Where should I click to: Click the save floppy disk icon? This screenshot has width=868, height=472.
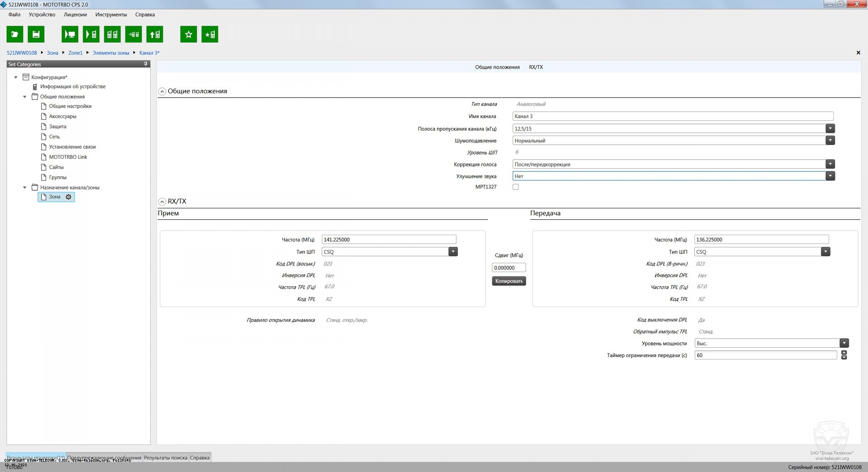(x=36, y=34)
